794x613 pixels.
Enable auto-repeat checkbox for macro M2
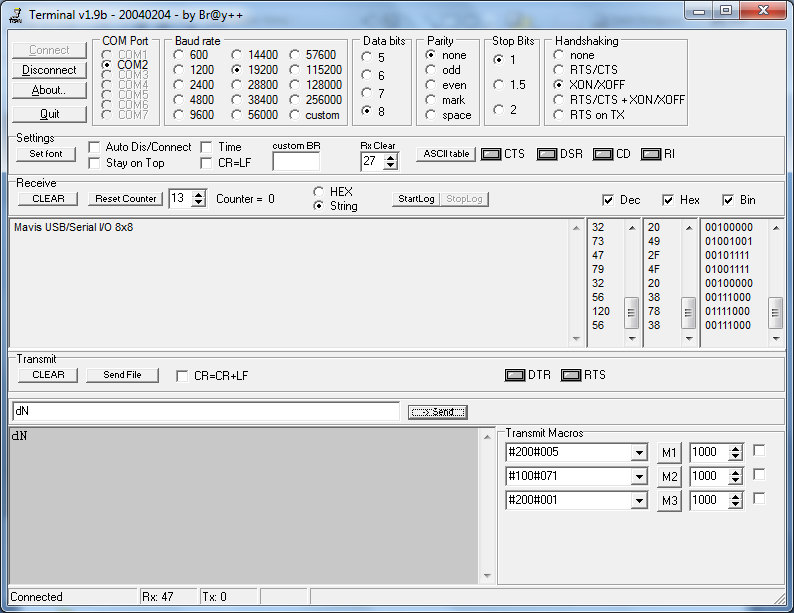click(759, 474)
